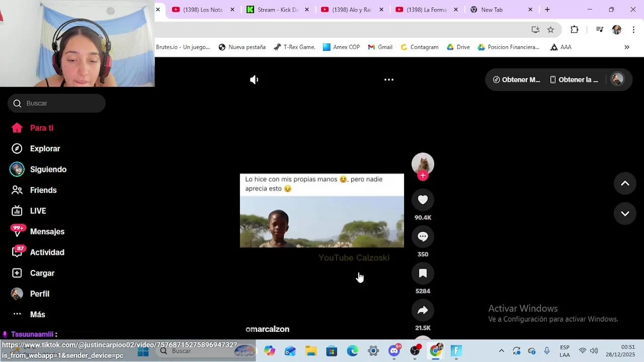Open the AAA bookmark

[561, 47]
